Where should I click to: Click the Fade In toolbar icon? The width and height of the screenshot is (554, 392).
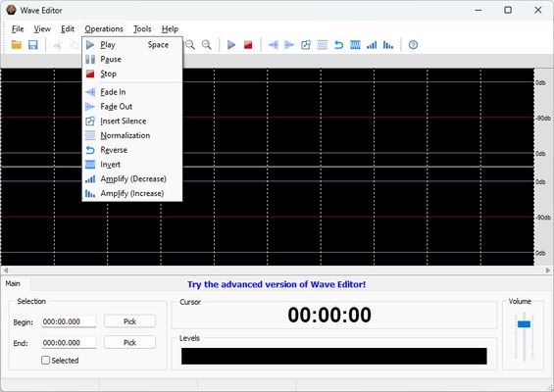point(273,45)
